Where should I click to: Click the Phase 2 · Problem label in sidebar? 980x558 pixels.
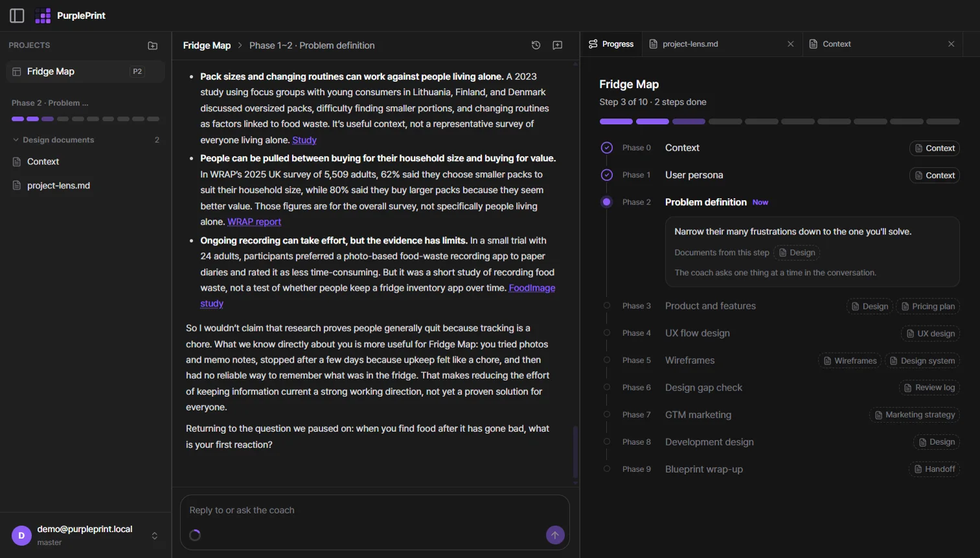tap(50, 103)
